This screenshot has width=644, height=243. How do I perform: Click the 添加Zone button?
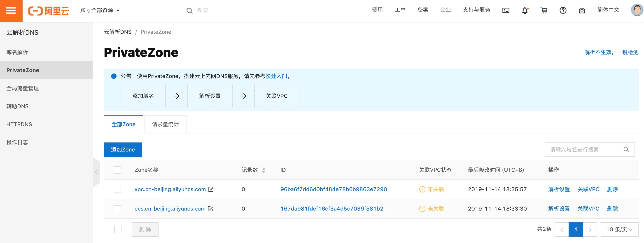123,150
